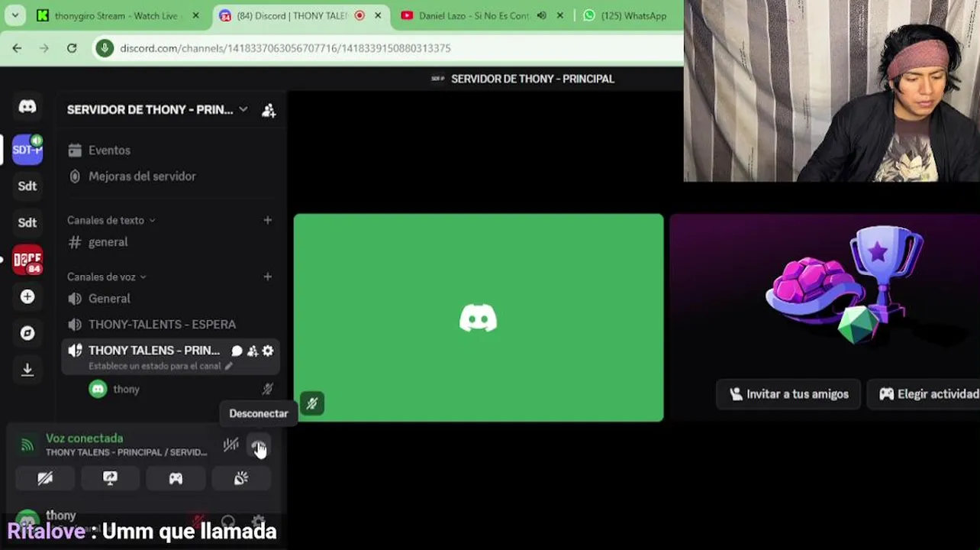
Task: Start an activity with gamepad icon
Action: (x=176, y=478)
